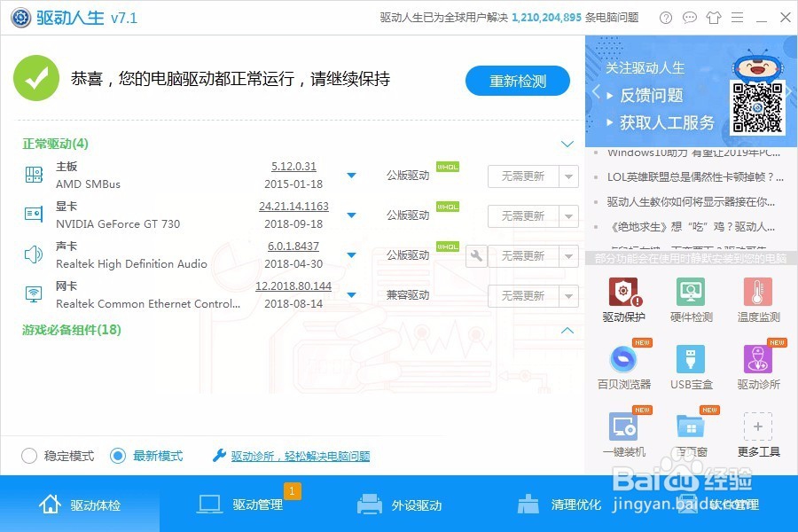
Task: Click the motherboard device icon
Action: click(34, 175)
